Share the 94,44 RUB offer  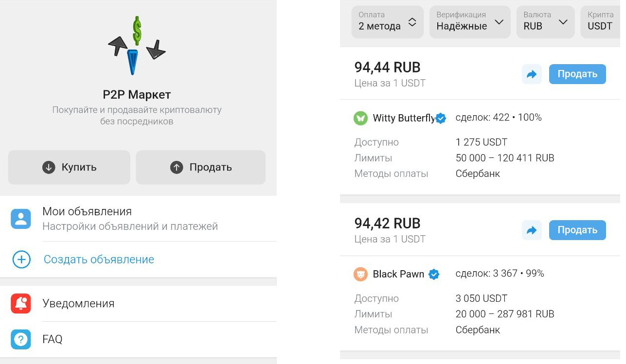(x=532, y=74)
